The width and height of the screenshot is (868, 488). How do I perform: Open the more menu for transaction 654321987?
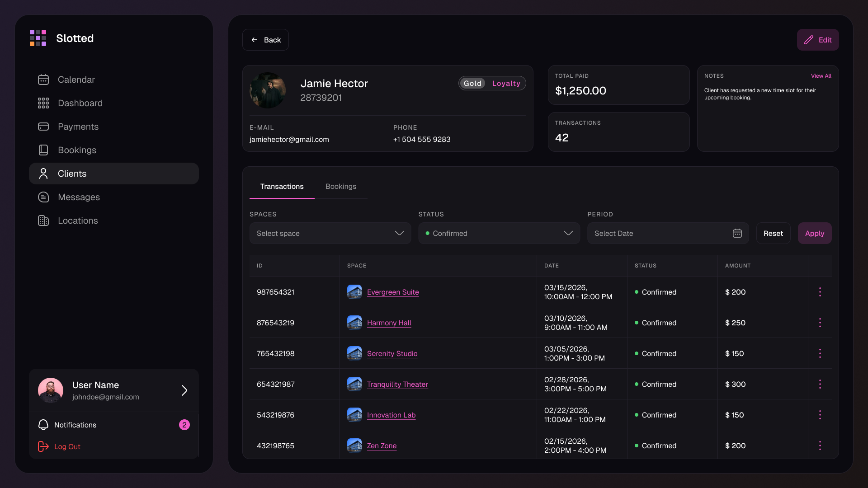point(820,384)
